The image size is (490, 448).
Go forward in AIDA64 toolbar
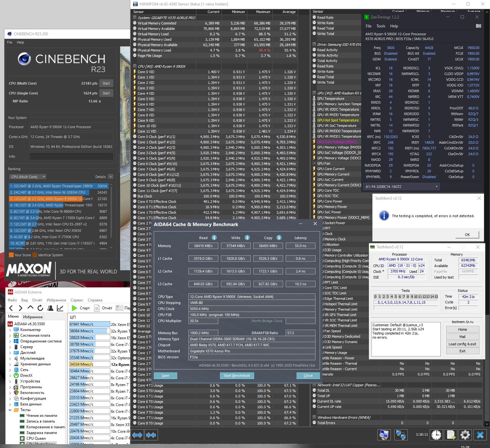click(x=21, y=308)
